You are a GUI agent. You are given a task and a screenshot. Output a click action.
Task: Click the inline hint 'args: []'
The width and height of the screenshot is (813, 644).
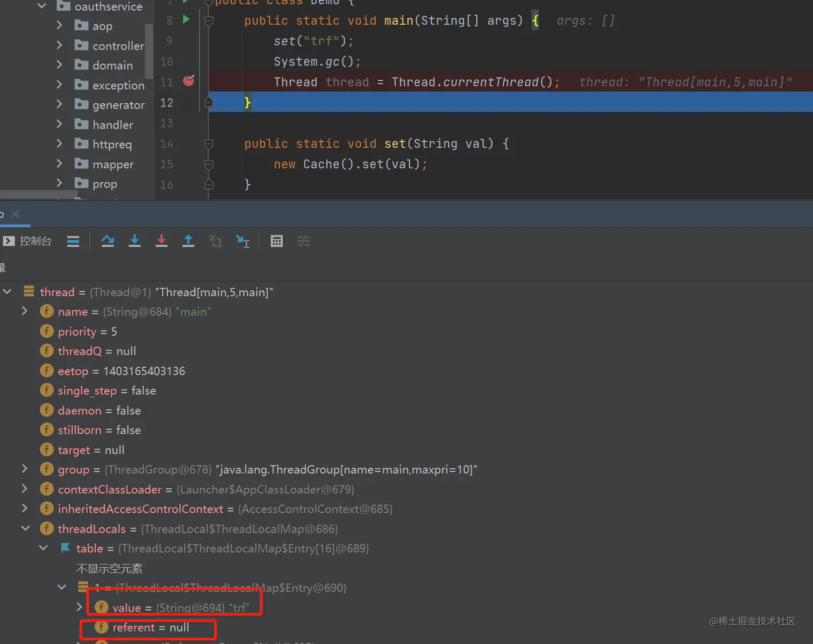click(x=586, y=20)
